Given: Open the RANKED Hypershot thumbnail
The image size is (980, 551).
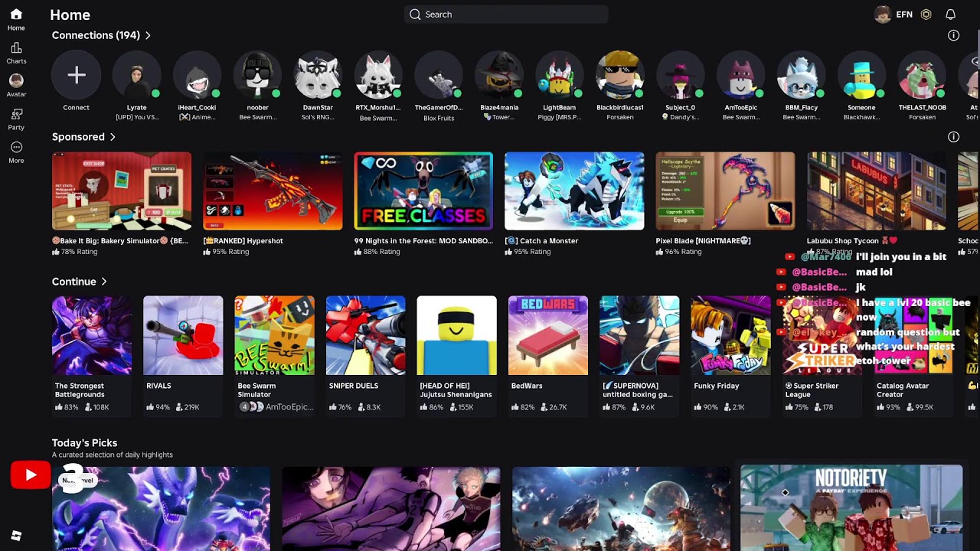Looking at the screenshot, I should click(x=273, y=191).
